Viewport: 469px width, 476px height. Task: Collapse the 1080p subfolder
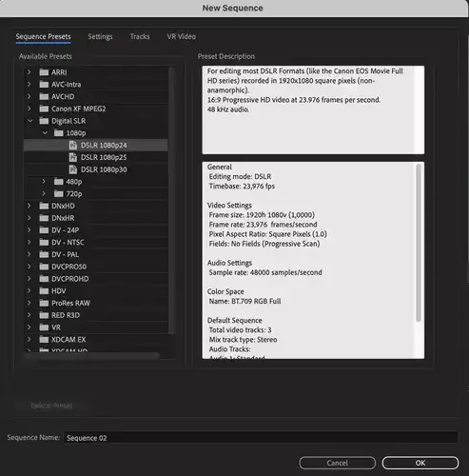pos(45,133)
